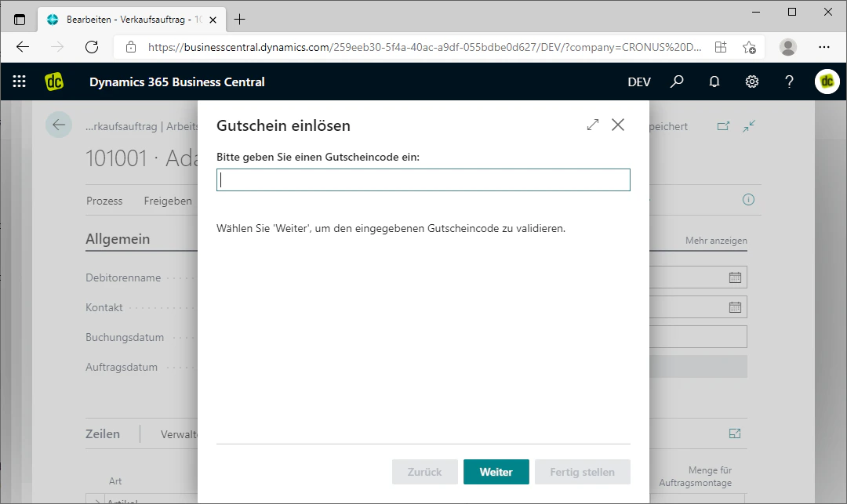Select the Bearbeiten - Verkaufsauftrag tab

tap(133, 20)
